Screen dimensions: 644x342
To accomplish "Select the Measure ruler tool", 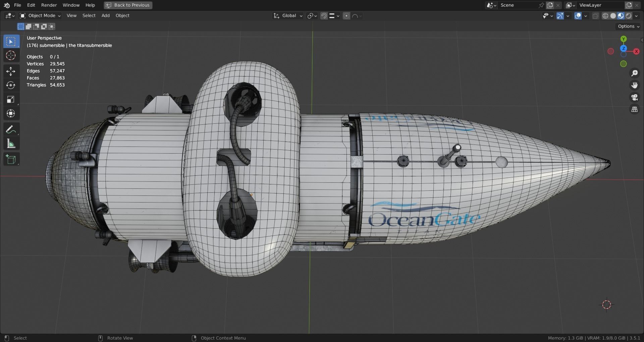I will point(11,144).
